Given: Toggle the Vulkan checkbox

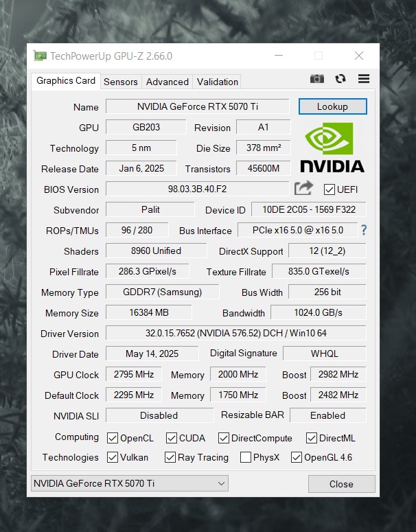Looking at the screenshot, I should [x=113, y=457].
